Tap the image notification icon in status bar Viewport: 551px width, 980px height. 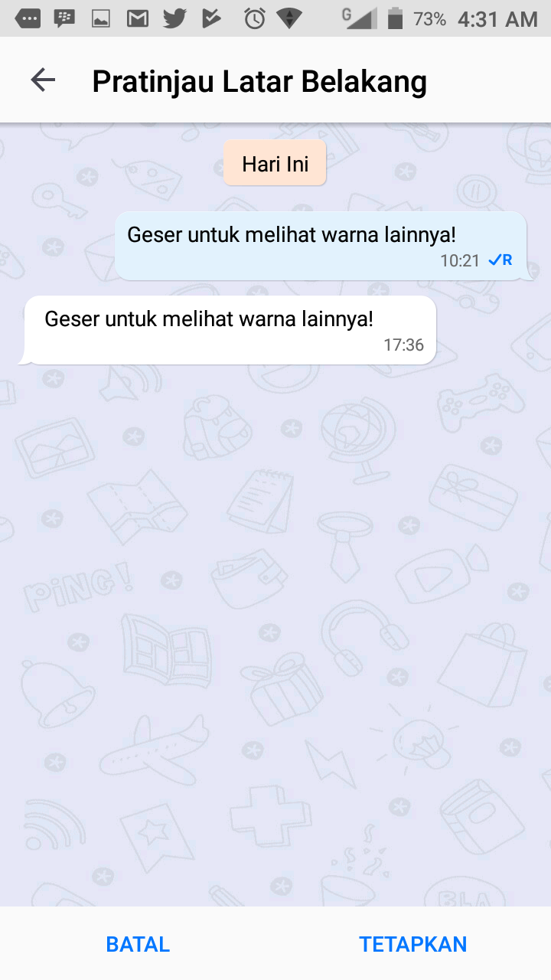tap(101, 18)
